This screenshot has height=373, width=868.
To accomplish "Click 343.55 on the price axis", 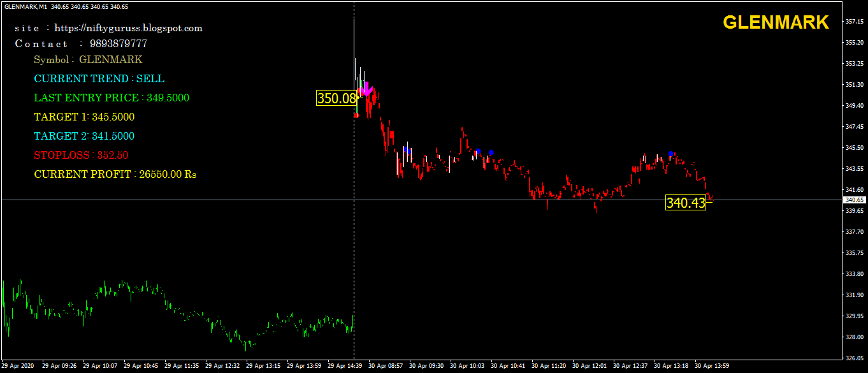I will pyautogui.click(x=854, y=169).
